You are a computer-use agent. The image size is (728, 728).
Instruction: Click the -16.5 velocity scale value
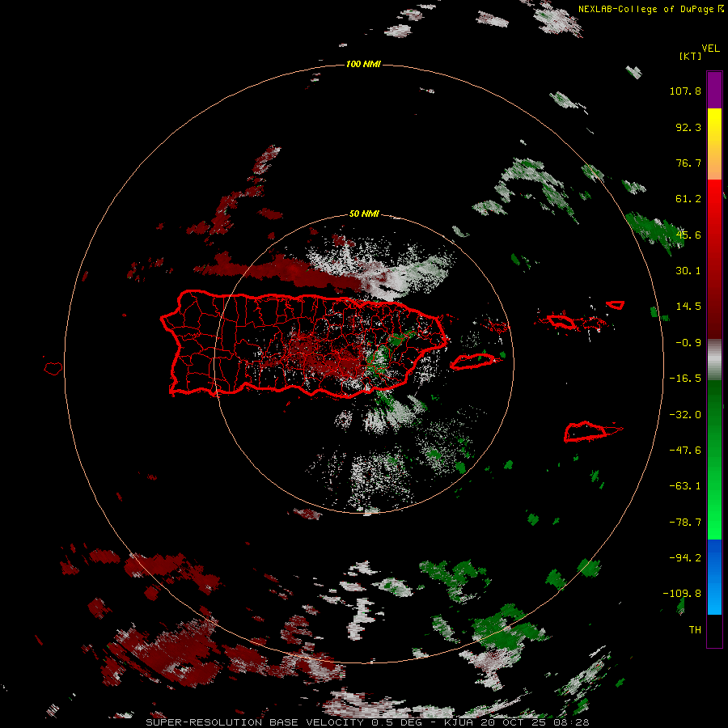pos(685,379)
